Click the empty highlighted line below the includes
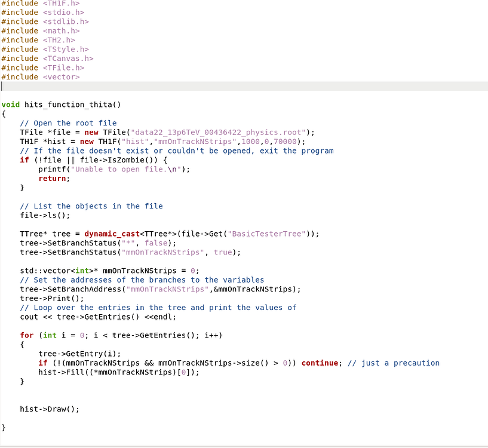Screen dimensions: 488x448 pyautogui.click(x=239, y=86)
